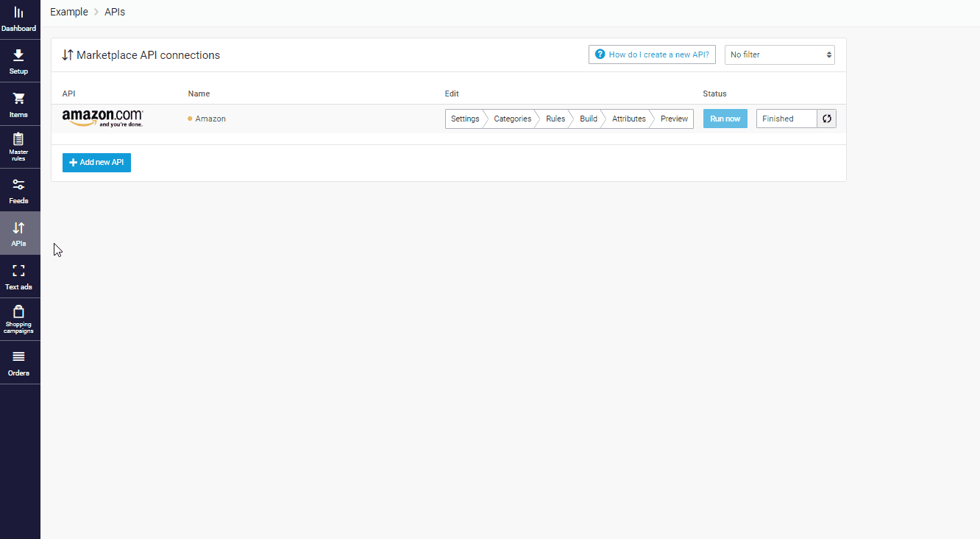Open the Items cart icon
Viewport: 980px width, 539px height.
point(19,99)
